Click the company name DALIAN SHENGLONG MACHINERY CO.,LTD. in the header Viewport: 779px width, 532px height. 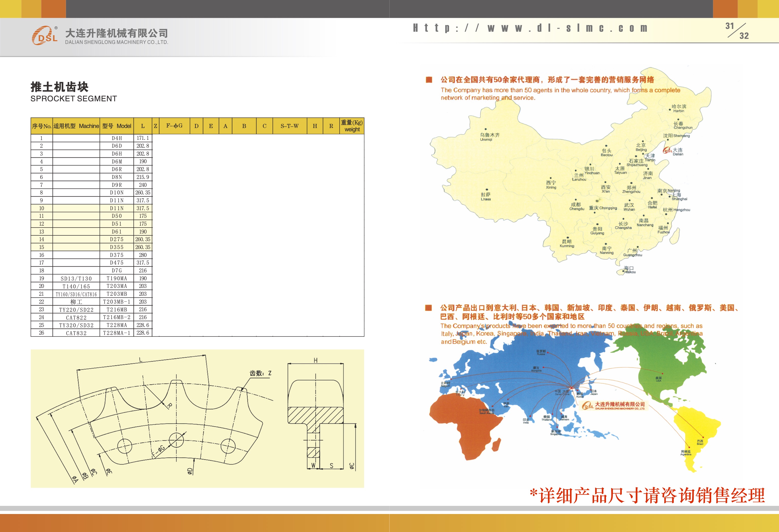click(117, 42)
